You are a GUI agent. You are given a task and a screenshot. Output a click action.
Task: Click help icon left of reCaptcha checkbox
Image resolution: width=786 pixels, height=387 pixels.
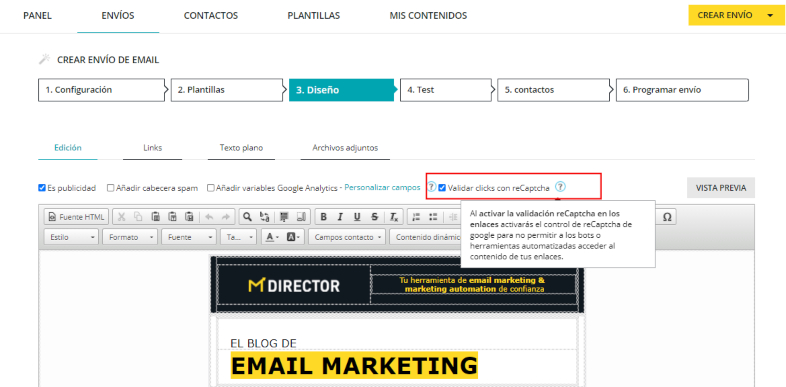click(432, 187)
